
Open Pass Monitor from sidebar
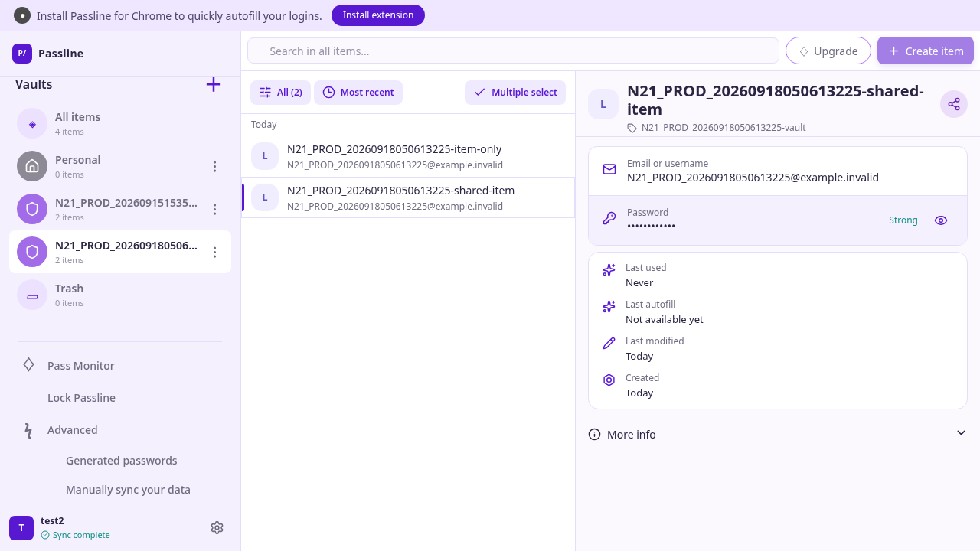coord(81,365)
